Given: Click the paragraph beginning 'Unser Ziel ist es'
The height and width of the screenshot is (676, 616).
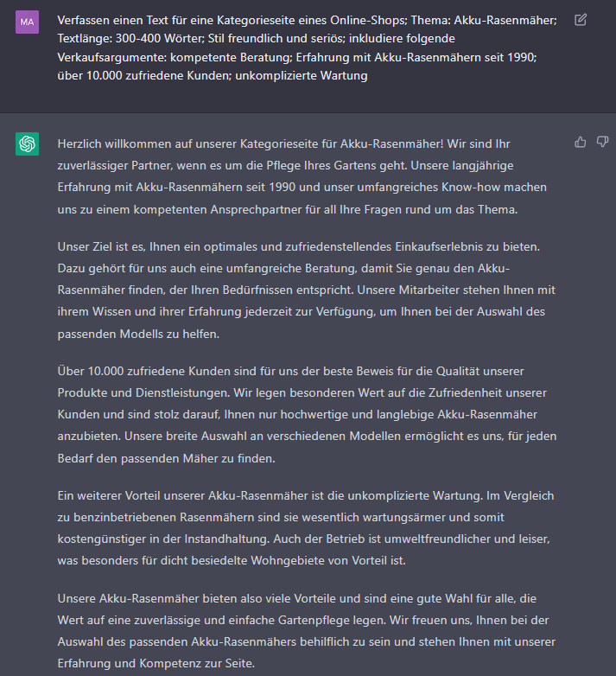Looking at the screenshot, I should (307, 290).
